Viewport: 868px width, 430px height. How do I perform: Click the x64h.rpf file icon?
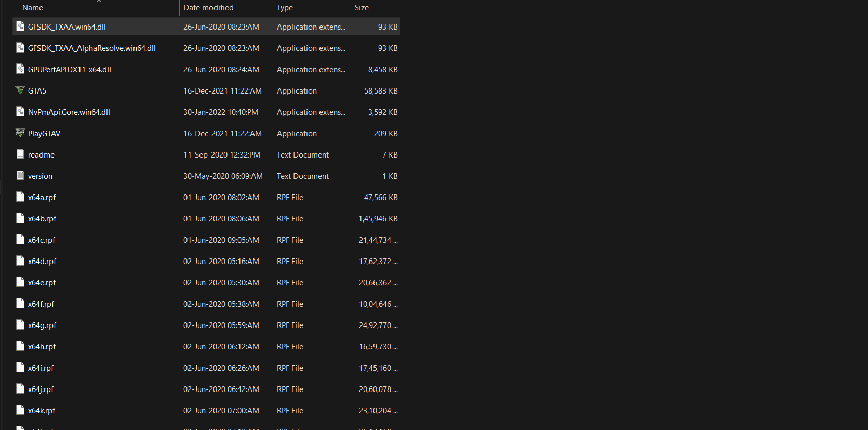pos(20,346)
